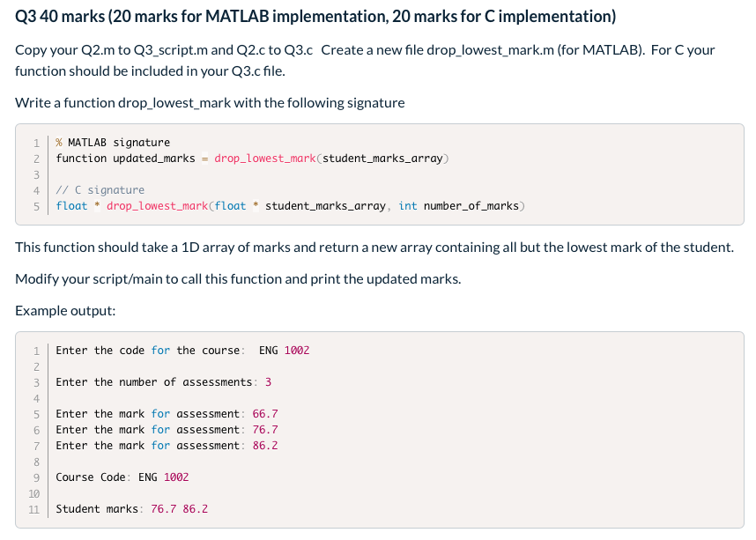Click the drop_lowest_mark MATLAB function name

click(x=265, y=159)
